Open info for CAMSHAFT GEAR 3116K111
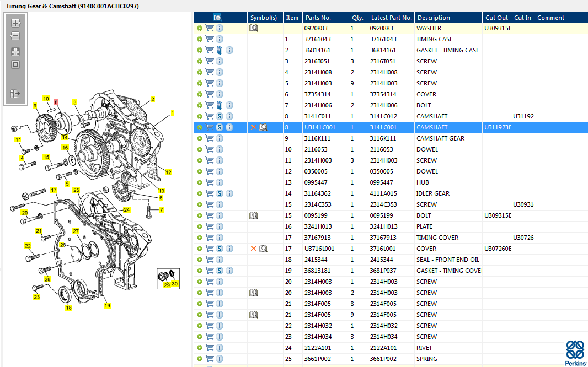 click(x=220, y=138)
